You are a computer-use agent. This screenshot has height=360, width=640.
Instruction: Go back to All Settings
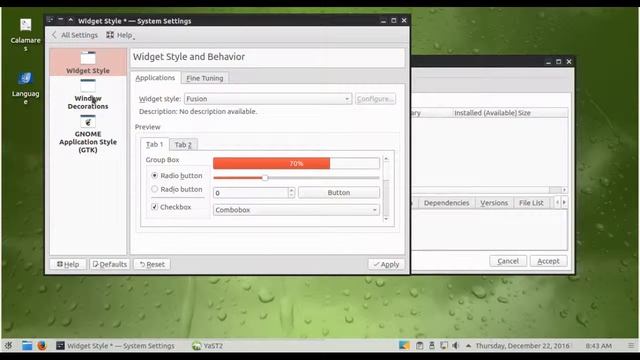[x=75, y=35]
